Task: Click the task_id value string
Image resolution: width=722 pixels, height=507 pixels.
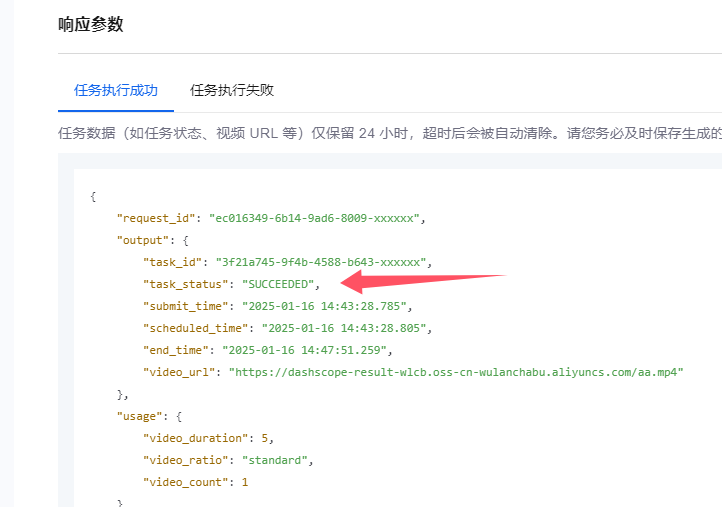Action: 322,262
